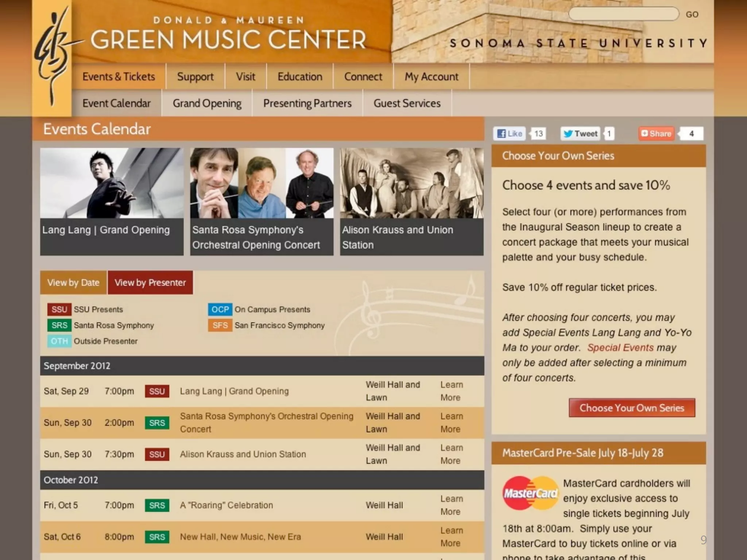
Task: Click the red SSU Presents legend badge
Action: pyautogui.click(x=59, y=309)
